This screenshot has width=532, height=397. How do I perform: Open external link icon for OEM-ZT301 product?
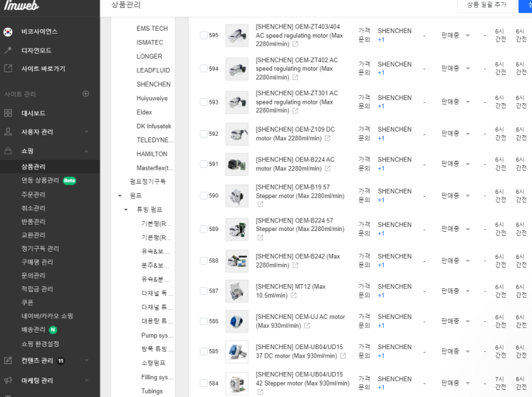tap(295, 111)
